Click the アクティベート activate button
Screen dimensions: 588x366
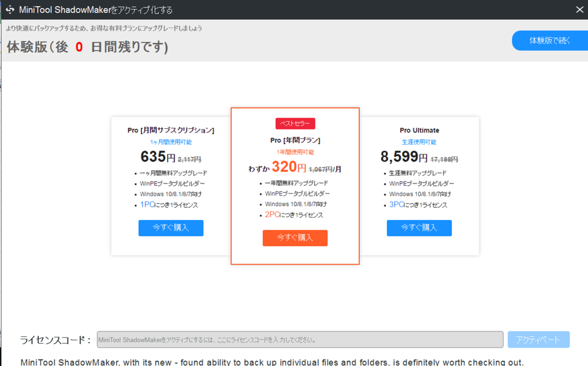539,340
